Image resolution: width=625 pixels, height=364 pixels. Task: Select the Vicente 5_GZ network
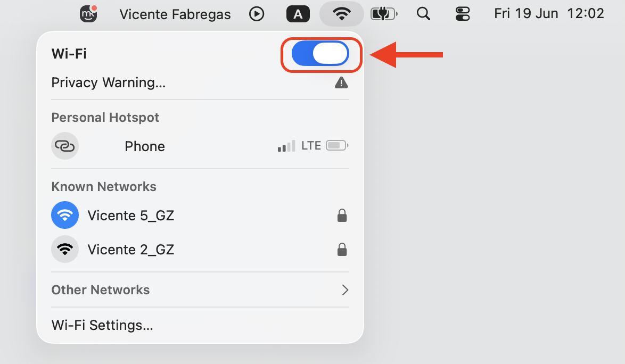(x=200, y=216)
